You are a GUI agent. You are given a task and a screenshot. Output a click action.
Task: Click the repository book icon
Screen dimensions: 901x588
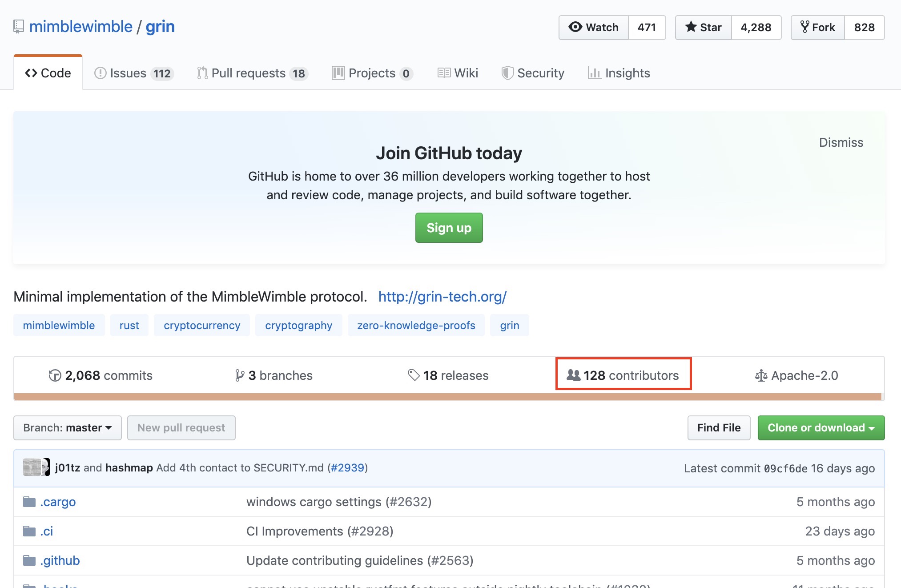[18, 27]
